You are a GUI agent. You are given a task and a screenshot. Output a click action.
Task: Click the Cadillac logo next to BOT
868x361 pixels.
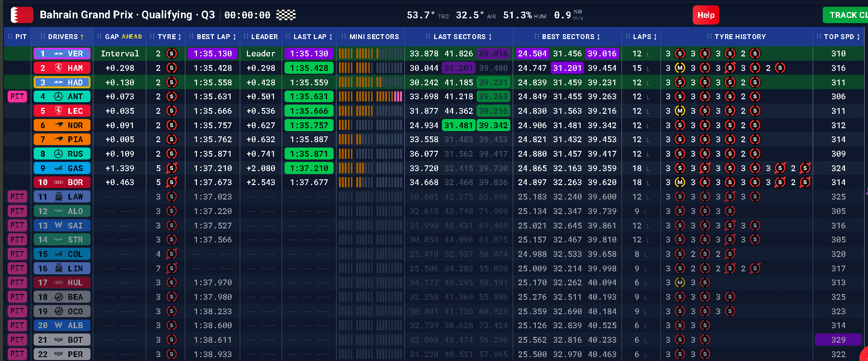point(58,340)
